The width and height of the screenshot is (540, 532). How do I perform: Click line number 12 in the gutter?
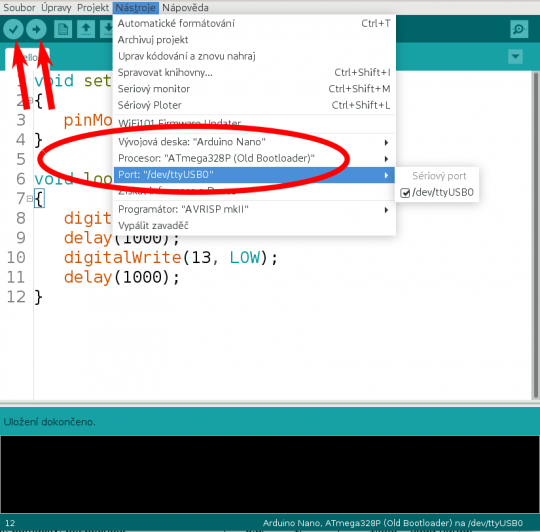pyautogui.click(x=16, y=297)
